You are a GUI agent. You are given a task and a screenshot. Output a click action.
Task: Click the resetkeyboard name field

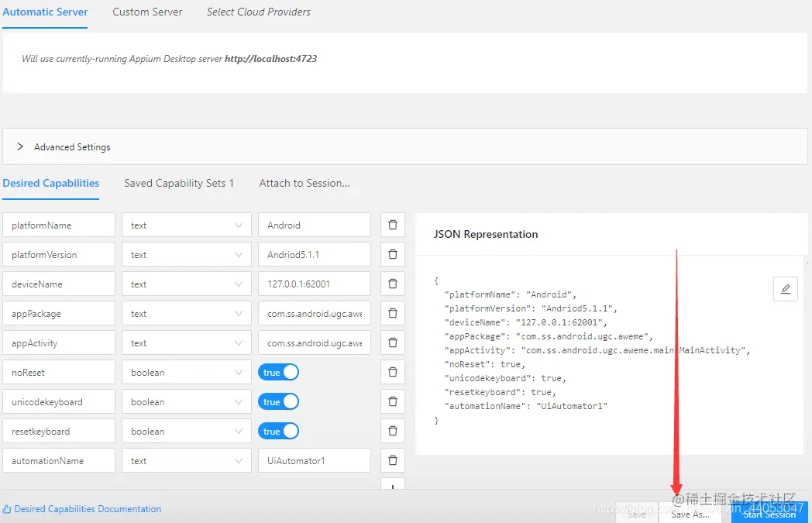tap(59, 432)
